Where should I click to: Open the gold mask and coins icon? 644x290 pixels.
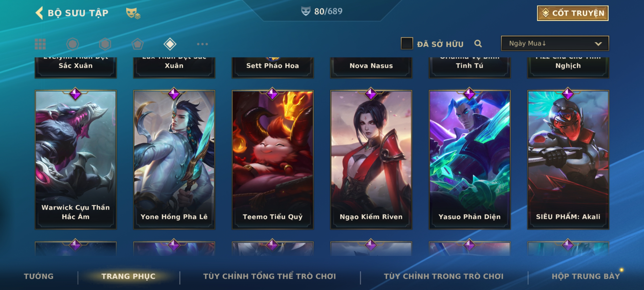133,13
